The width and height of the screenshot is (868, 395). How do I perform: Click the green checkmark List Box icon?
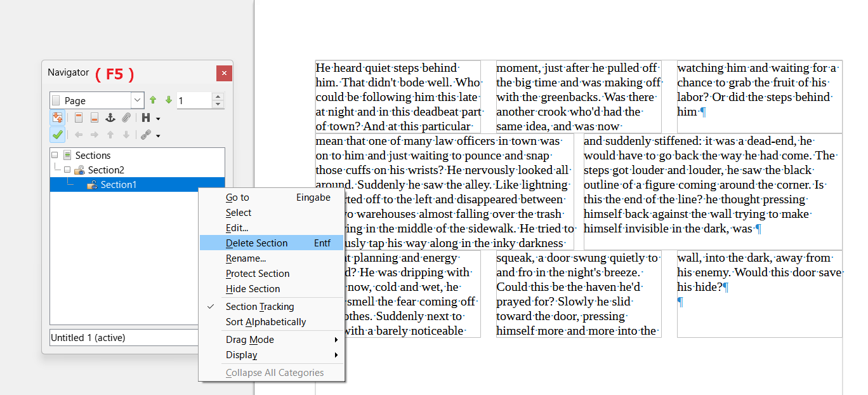click(x=57, y=135)
